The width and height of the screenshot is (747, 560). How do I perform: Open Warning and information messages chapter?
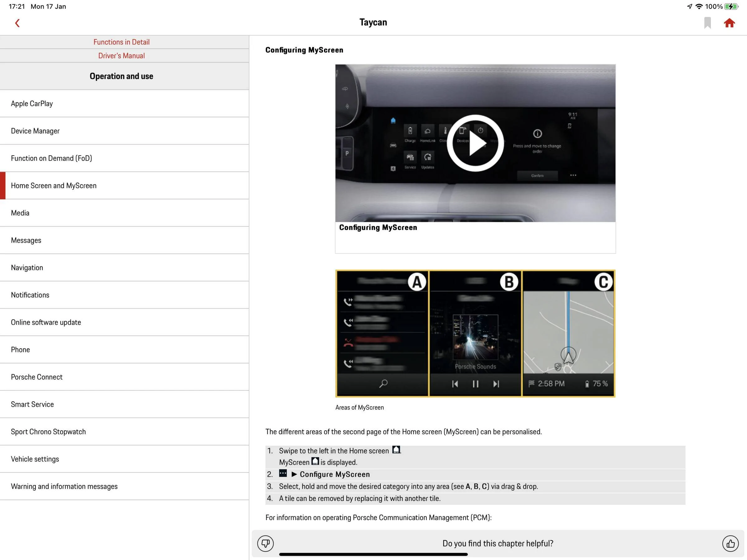[x=125, y=486]
